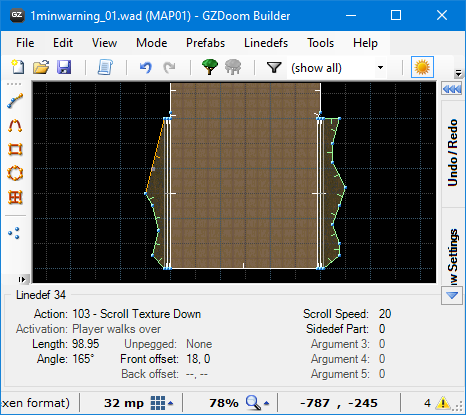Choose the Draw Rectangle tool

(x=15, y=149)
